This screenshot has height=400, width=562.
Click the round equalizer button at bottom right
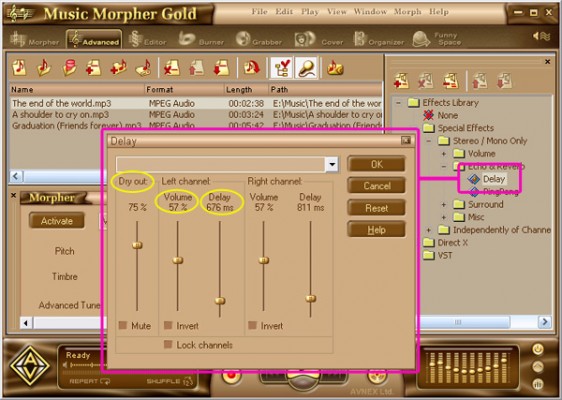[x=538, y=384]
